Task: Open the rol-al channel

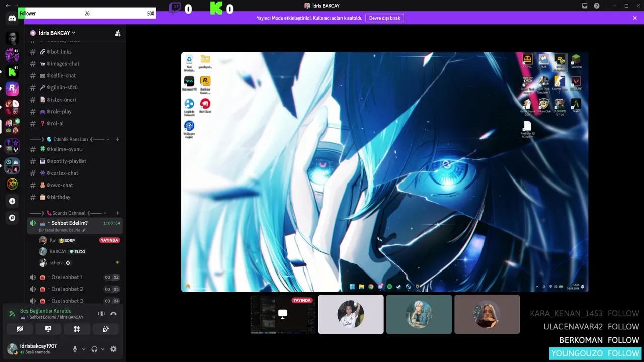Action: [75, 123]
